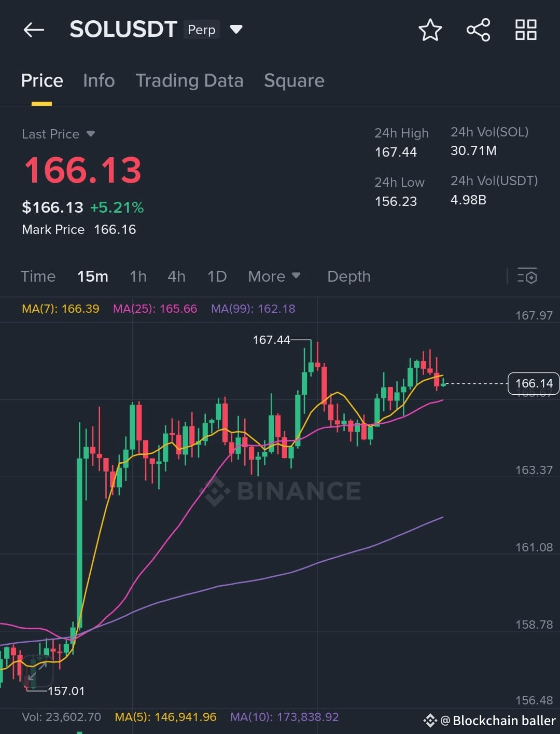Image resolution: width=560 pixels, height=734 pixels.
Task: Expand the SOLUSDT Perp pair dropdown
Action: (236, 30)
